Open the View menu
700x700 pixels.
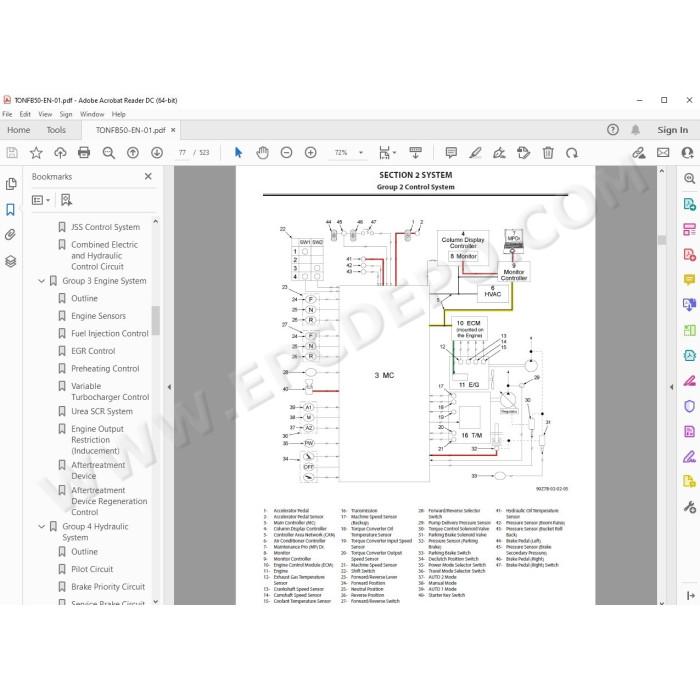[45, 114]
